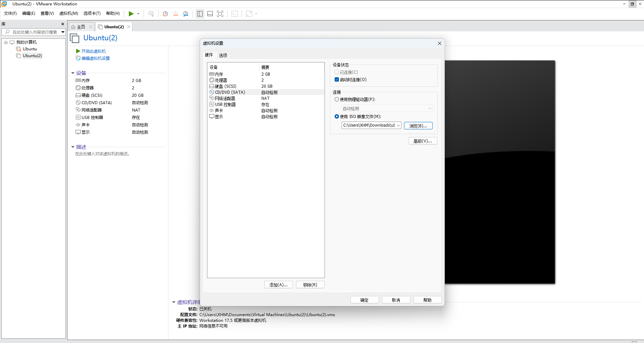Screen dimensions: 644x343
Task: Toggle the library sidebar view icon
Action: [x=200, y=14]
